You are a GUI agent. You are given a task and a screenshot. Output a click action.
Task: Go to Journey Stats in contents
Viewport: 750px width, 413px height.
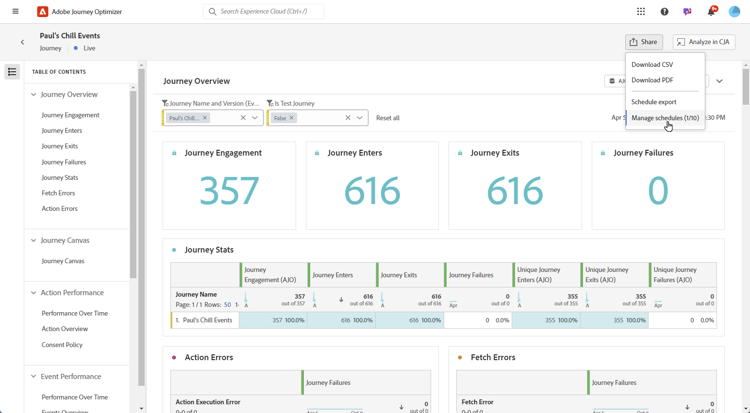59,178
